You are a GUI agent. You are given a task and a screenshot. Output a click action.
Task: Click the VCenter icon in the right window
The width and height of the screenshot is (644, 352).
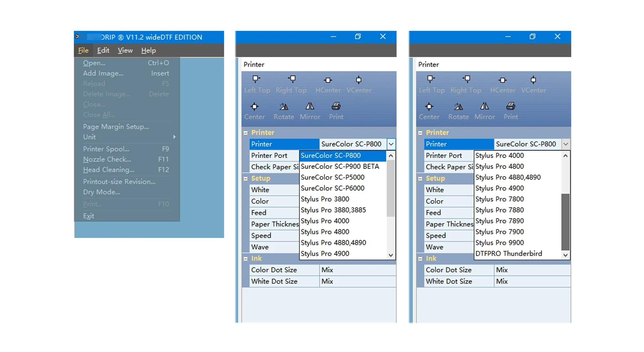(533, 80)
